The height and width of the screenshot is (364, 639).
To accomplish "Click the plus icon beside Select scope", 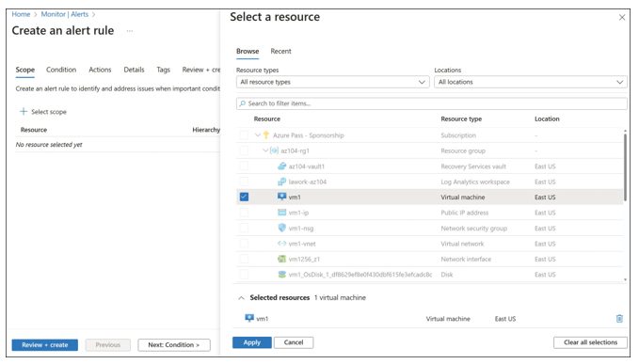I will pos(24,111).
